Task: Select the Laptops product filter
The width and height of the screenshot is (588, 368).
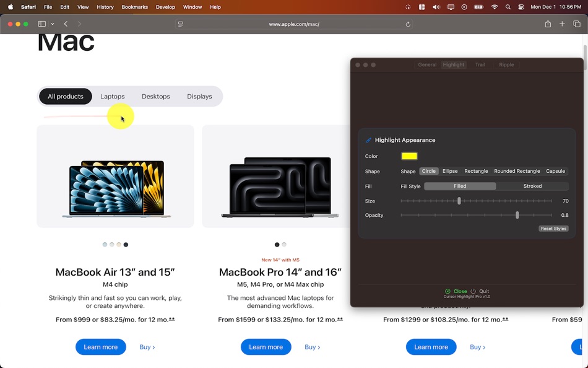Action: pos(112,96)
